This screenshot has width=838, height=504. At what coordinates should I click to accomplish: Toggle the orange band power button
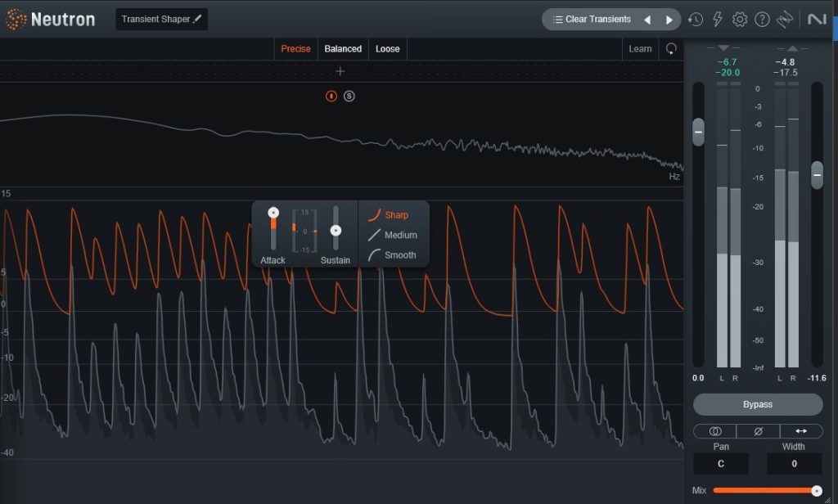tap(331, 97)
